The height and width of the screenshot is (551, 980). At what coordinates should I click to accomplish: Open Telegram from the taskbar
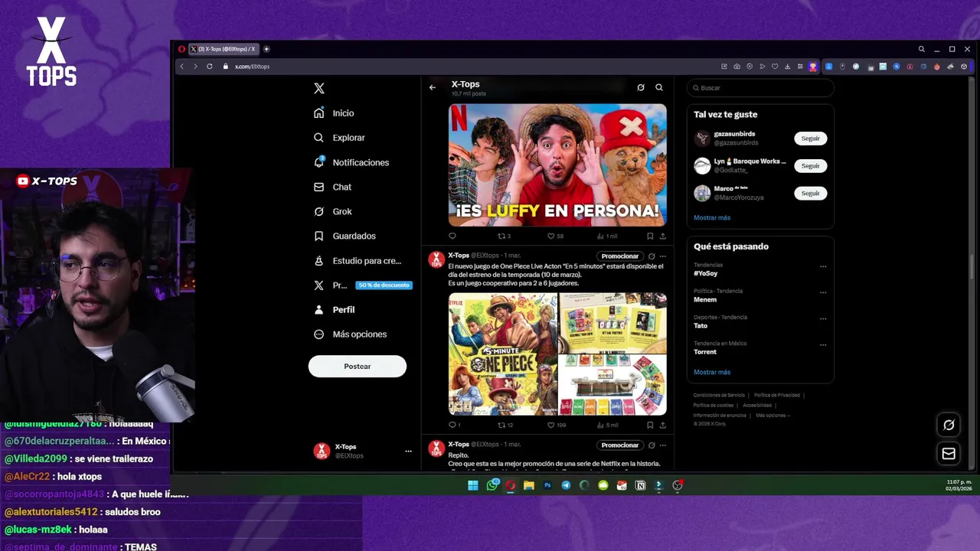(566, 485)
